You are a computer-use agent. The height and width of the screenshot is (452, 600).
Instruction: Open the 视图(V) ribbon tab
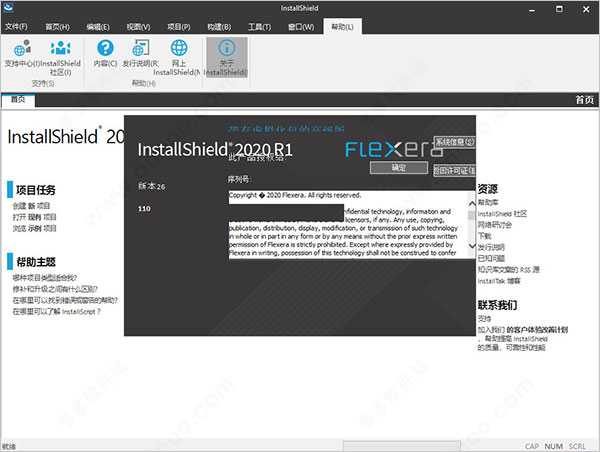(138, 26)
